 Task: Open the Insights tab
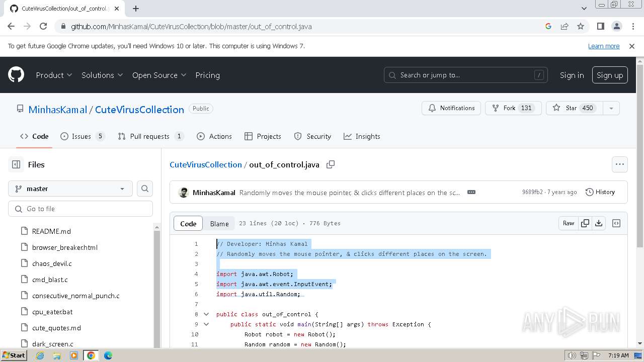tap(362, 136)
